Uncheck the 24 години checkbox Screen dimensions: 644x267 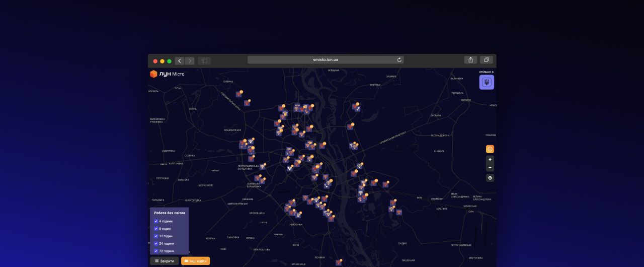click(156, 243)
